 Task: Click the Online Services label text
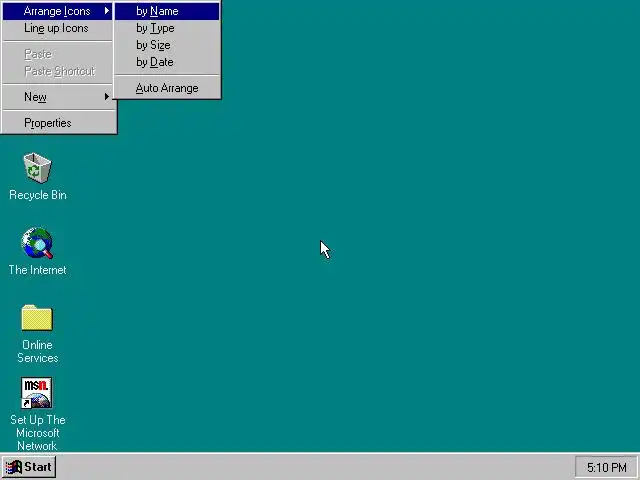tap(38, 351)
